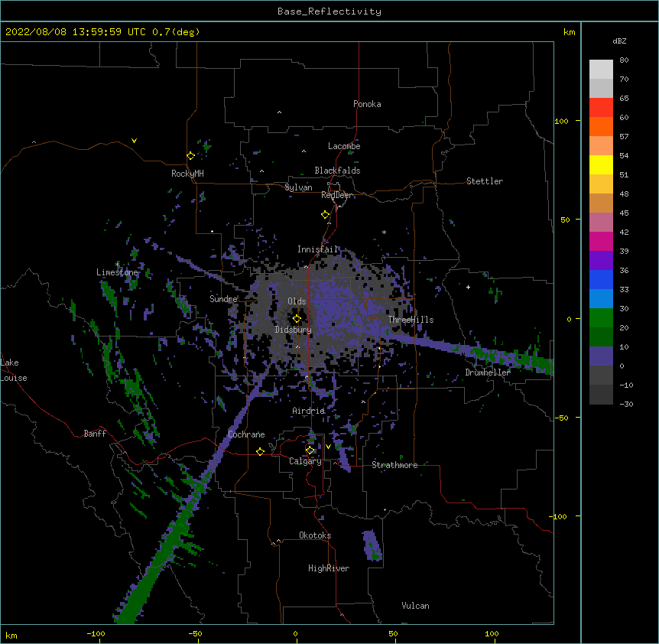659x644 pixels.
Task: Click the Stettler town label
Action: (x=485, y=181)
